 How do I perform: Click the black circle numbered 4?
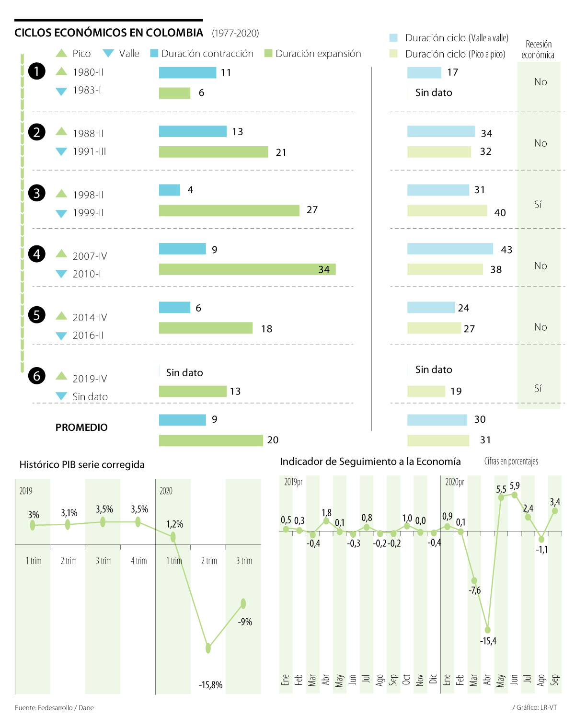[x=37, y=254]
